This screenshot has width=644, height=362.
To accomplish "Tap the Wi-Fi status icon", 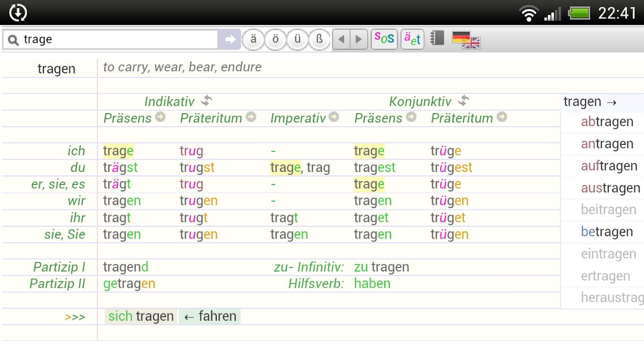I will (529, 13).
